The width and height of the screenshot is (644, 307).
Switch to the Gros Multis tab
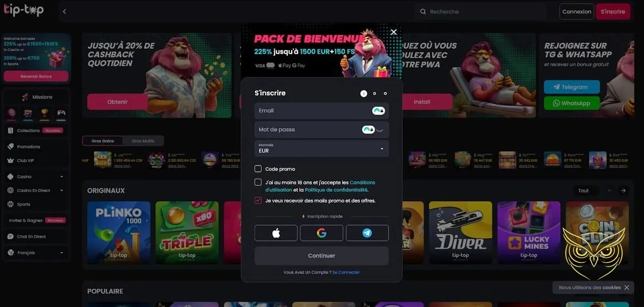(x=143, y=141)
